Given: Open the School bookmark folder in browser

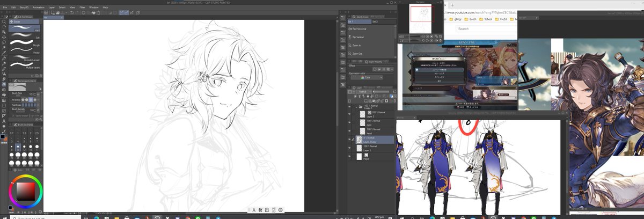Looking at the screenshot, I should point(485,19).
